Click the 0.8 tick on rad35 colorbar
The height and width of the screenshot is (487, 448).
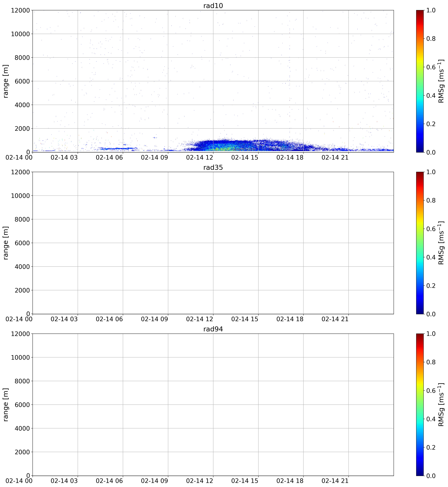[431, 200]
